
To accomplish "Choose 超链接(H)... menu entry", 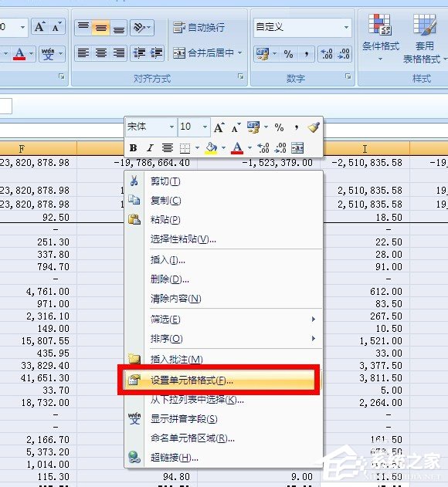I will 223,457.
